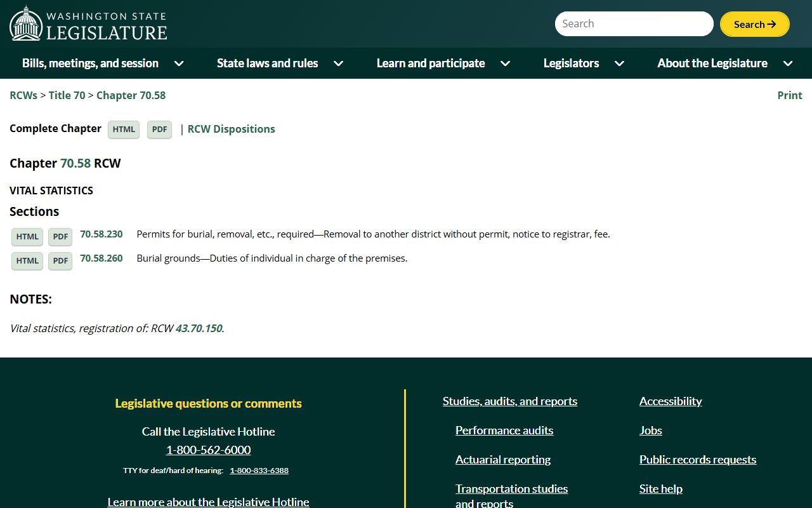Go to Title 70 breadcrumb
The width and height of the screenshot is (812, 508).
coord(67,95)
